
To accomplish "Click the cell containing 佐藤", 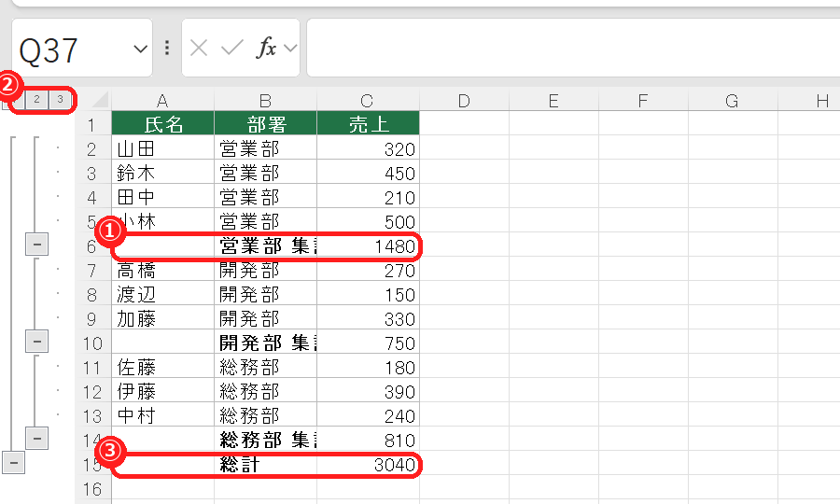I will [x=162, y=367].
